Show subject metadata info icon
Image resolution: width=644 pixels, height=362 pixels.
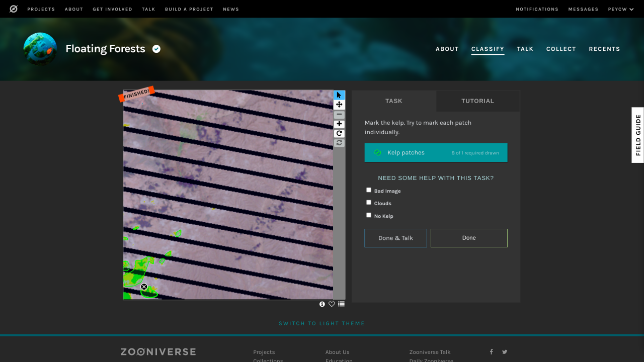pyautogui.click(x=322, y=304)
